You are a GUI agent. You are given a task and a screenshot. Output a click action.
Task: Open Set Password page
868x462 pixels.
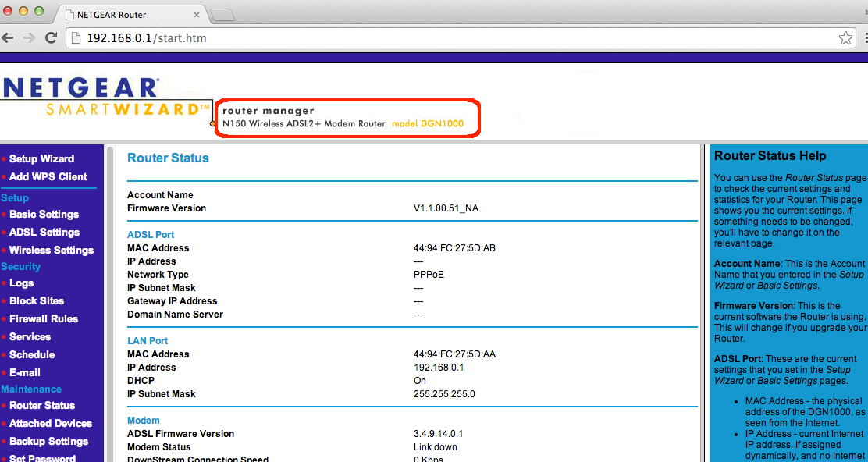42,459
